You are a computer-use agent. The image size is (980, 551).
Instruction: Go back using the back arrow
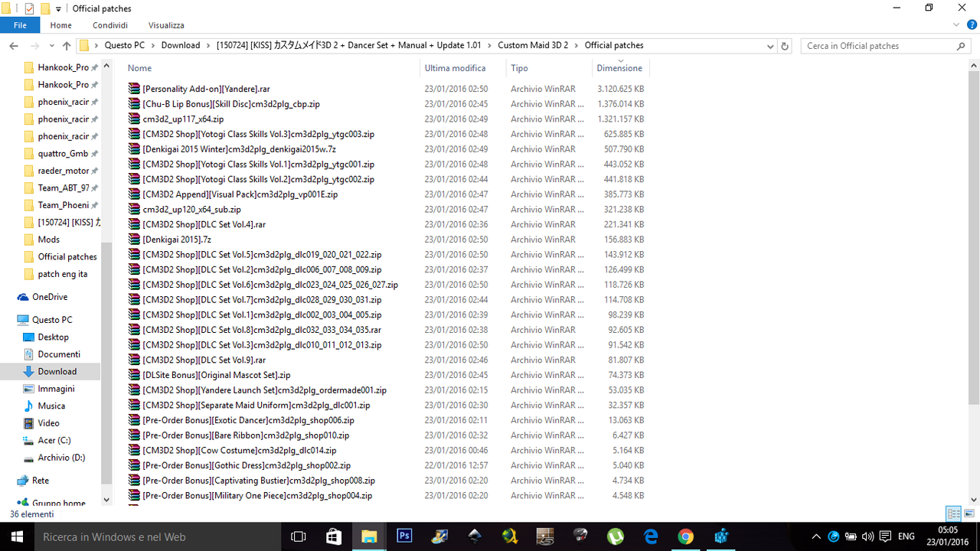point(13,45)
